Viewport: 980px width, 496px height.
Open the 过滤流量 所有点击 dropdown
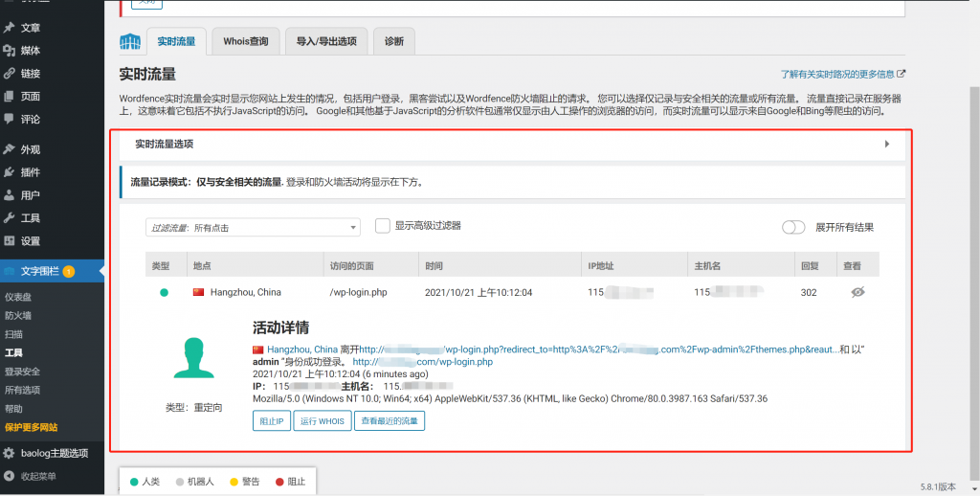[253, 228]
